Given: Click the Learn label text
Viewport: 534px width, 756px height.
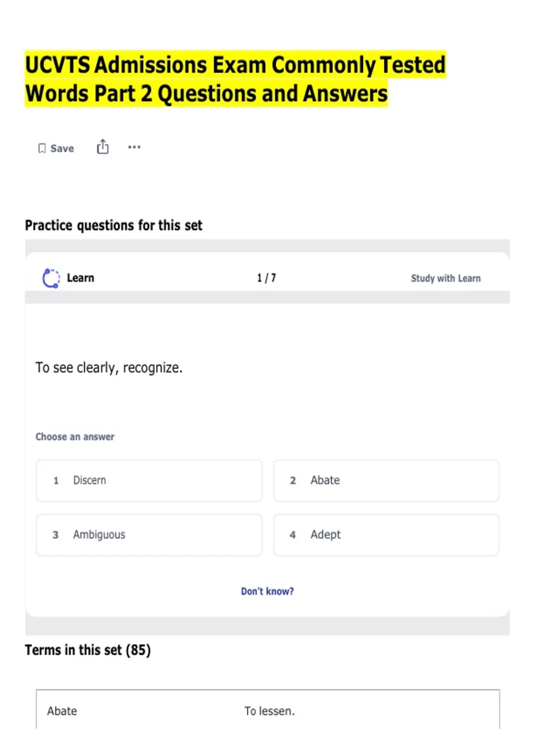Looking at the screenshot, I should (81, 278).
